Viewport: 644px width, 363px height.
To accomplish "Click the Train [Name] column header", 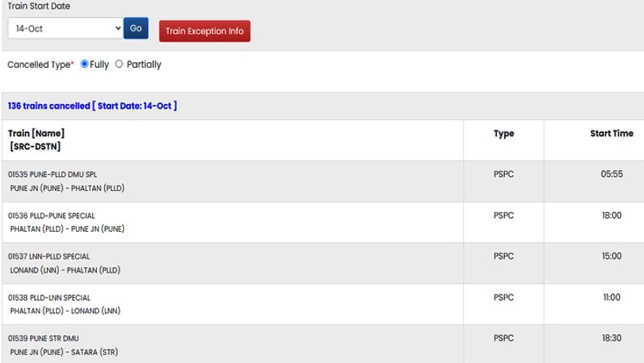I will point(36,134).
